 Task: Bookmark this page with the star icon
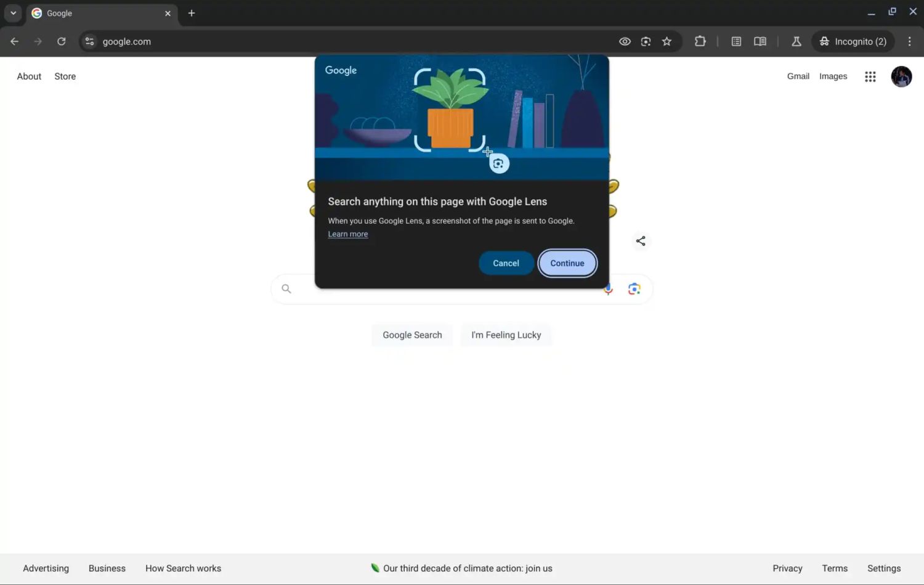(667, 41)
